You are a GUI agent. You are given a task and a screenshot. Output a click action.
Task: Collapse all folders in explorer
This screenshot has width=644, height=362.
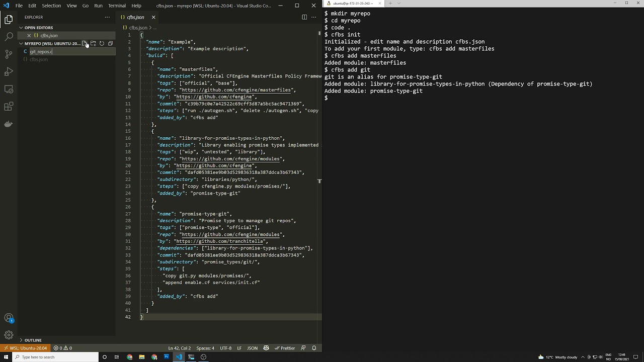click(x=110, y=43)
